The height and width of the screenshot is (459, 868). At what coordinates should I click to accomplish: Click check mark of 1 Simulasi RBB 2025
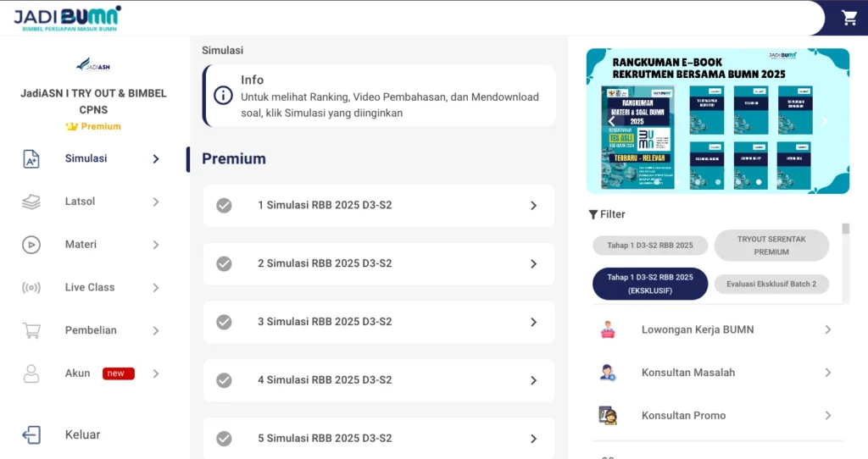224,206
